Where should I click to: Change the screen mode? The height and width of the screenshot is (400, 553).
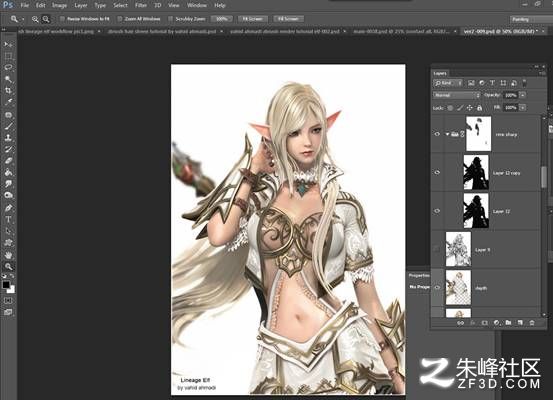tap(8, 312)
